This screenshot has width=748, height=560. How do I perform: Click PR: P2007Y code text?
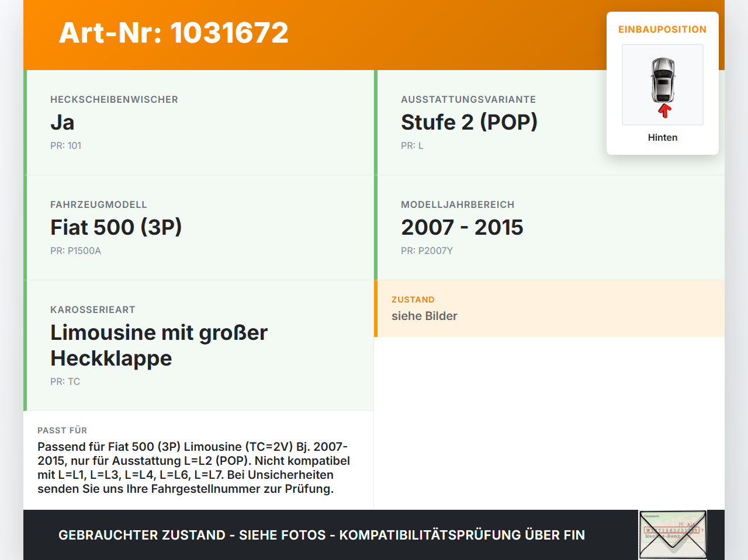[x=427, y=251]
